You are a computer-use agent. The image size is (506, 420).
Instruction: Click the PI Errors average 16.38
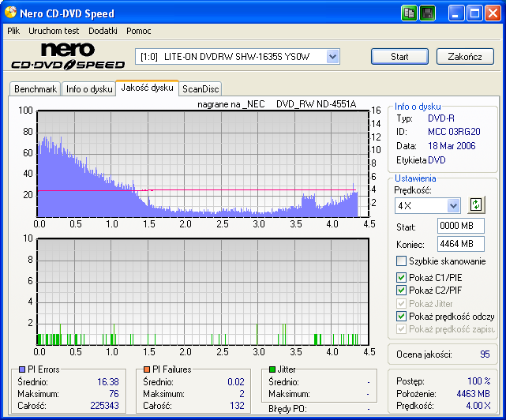(108, 382)
